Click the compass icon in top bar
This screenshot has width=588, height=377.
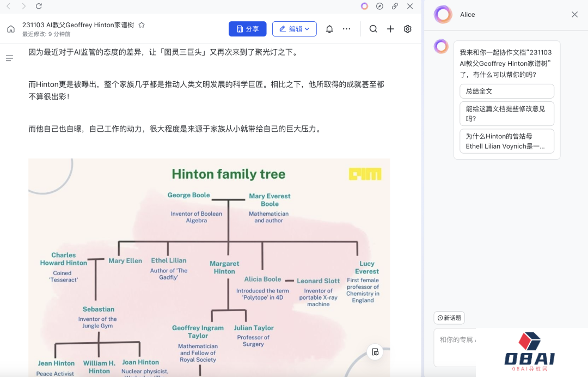(x=379, y=6)
